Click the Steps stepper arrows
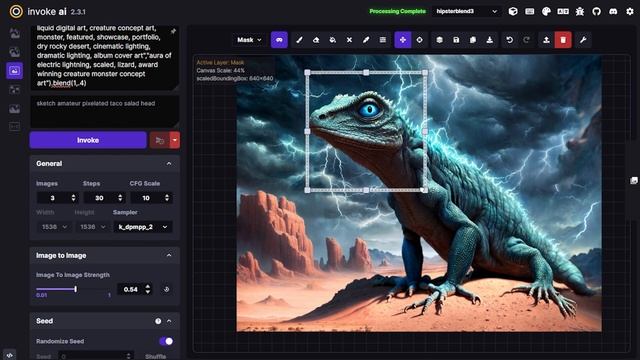Viewport: 640px width, 360px height. [120, 198]
